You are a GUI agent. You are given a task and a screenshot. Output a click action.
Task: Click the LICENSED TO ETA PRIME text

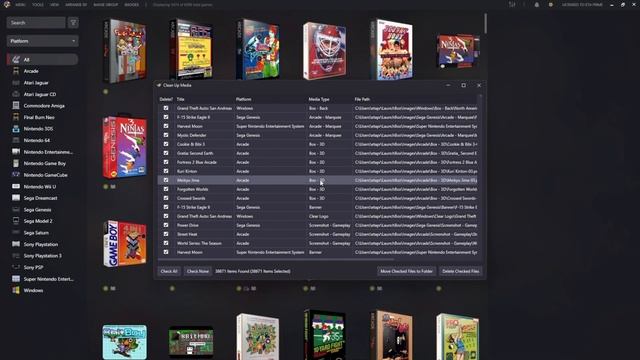pos(582,4)
